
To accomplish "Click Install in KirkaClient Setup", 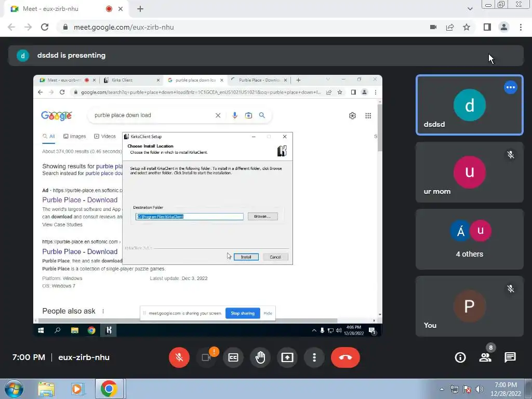I will [246, 257].
